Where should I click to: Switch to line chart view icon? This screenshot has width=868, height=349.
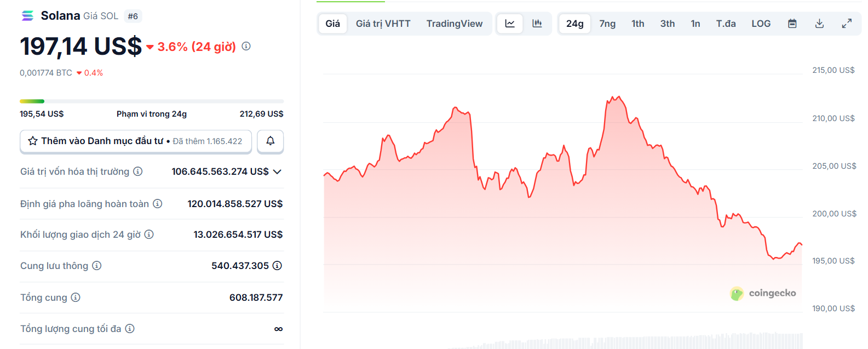point(510,24)
